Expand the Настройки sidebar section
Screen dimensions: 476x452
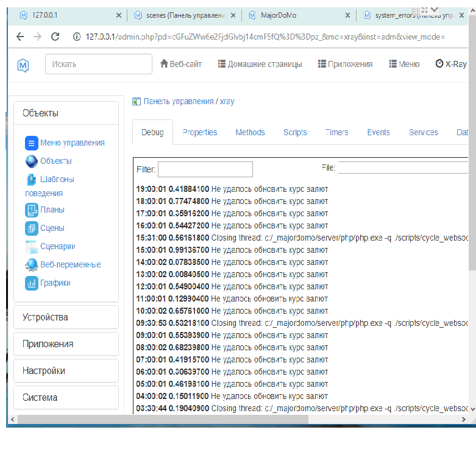(66, 371)
